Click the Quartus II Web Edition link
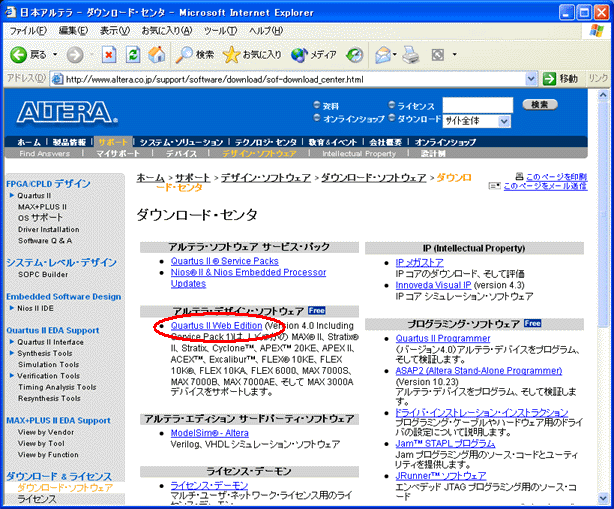This screenshot has height=509, width=614. point(216,325)
